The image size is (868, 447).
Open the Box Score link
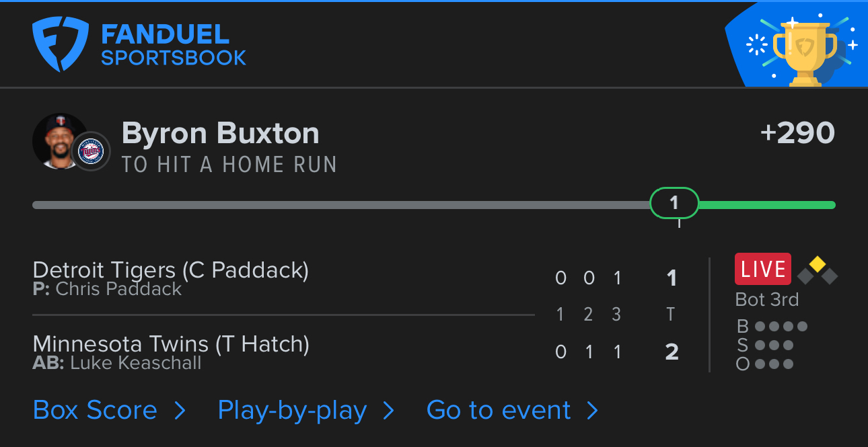coord(95,410)
